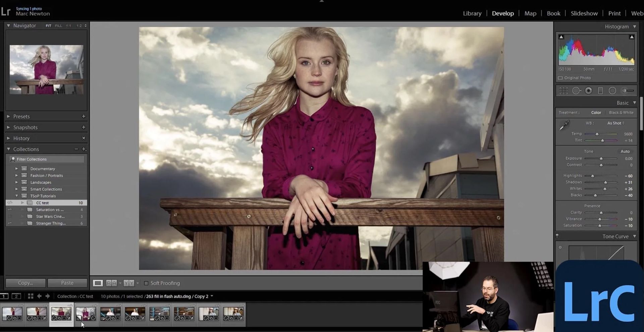Select the Spot Removal tool

(576, 90)
